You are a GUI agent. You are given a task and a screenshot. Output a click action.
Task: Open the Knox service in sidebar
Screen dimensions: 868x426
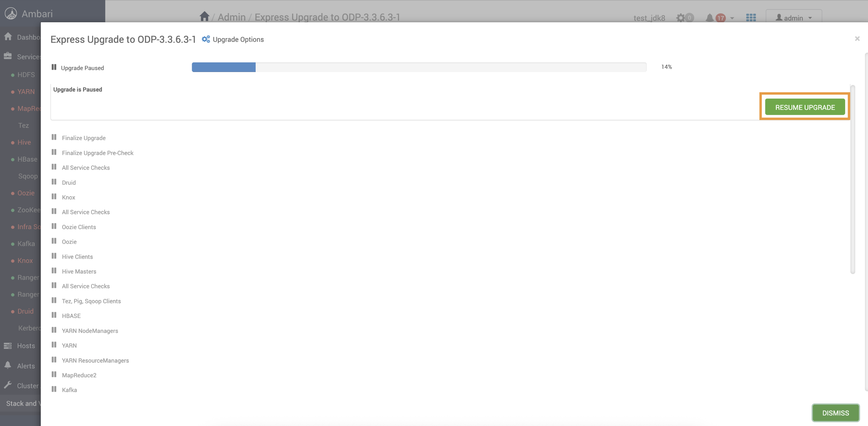tap(25, 260)
